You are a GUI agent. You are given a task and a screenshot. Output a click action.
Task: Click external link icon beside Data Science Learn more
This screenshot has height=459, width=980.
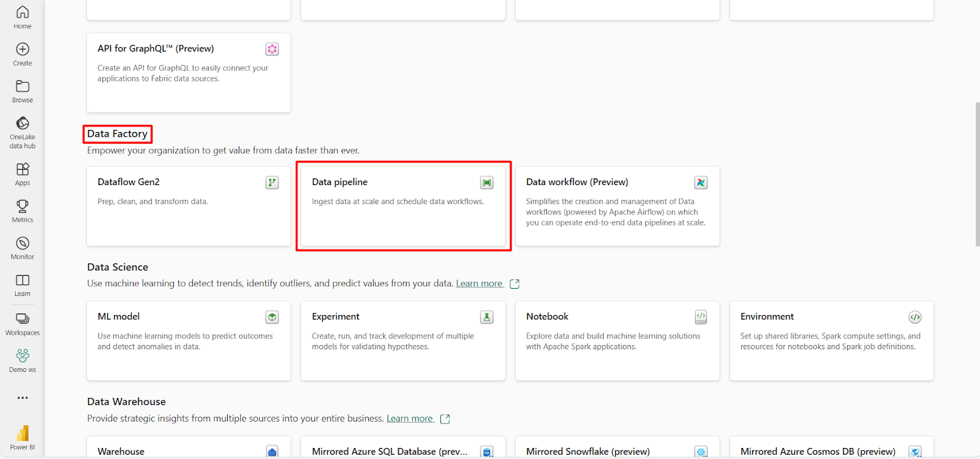514,284
